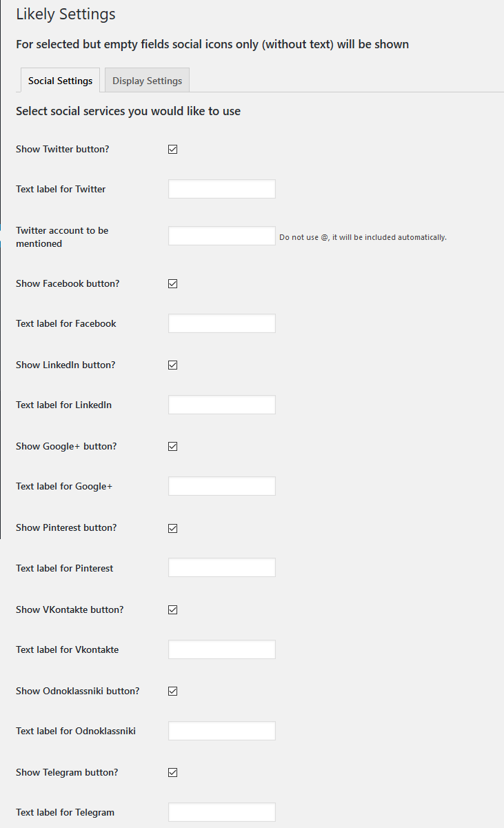Image resolution: width=504 pixels, height=828 pixels.
Task: Toggle the Show Facebook button checkbox
Action: coord(173,283)
